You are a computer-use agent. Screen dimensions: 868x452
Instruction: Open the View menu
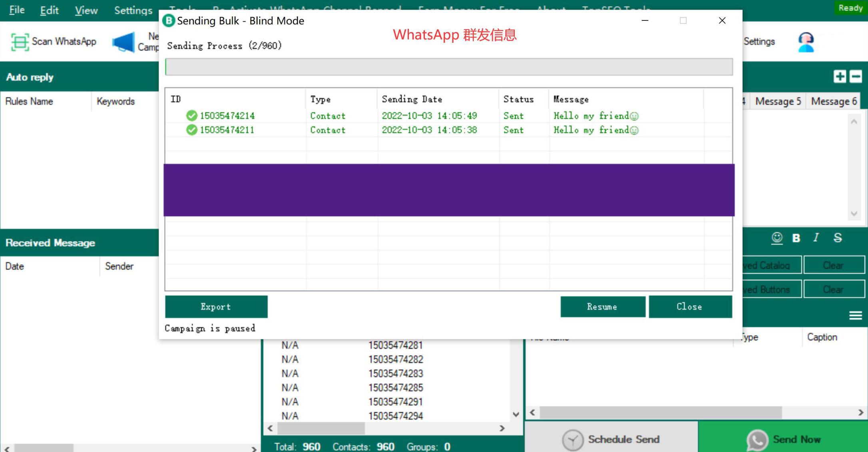pos(86,10)
